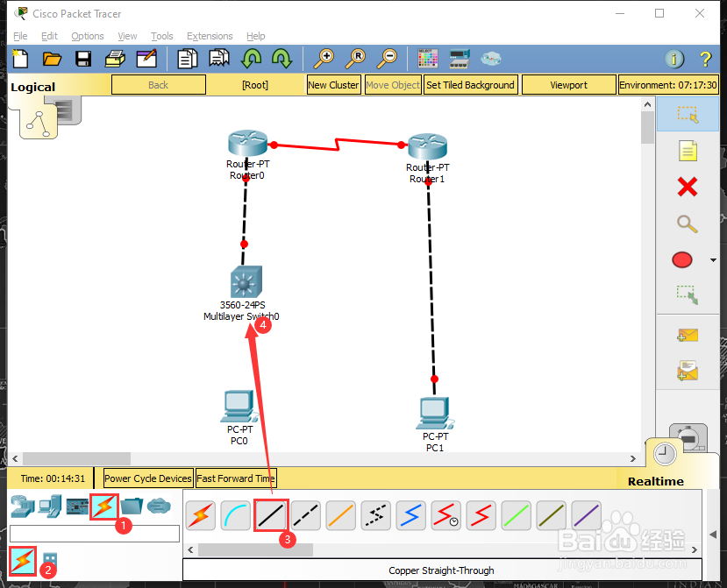Choose Copper Cross-Over dashed cable
The width and height of the screenshot is (727, 588).
click(x=305, y=515)
